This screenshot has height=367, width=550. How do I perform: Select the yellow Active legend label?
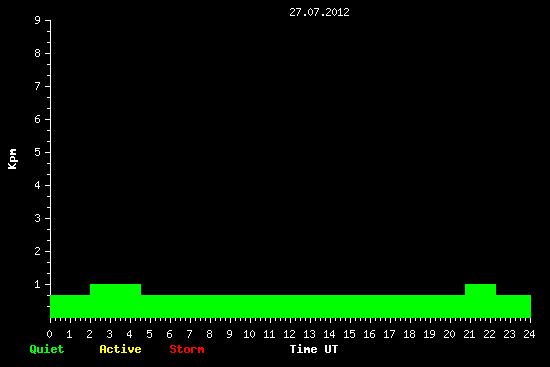coord(120,349)
